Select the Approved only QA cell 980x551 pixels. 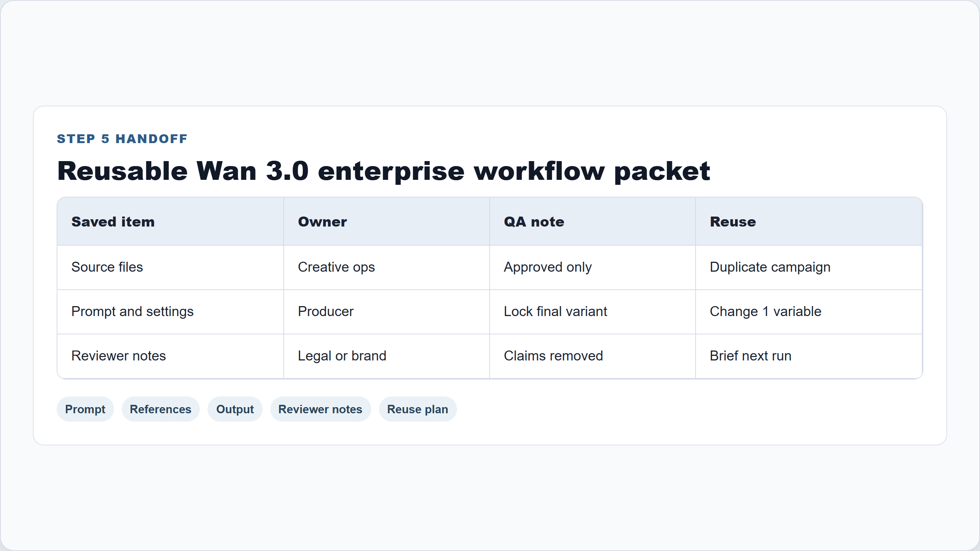(x=592, y=267)
